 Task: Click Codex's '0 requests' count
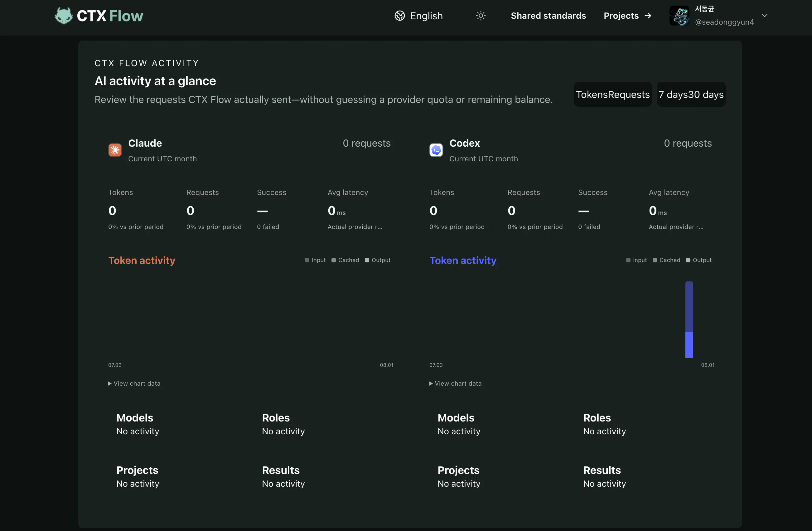click(688, 143)
